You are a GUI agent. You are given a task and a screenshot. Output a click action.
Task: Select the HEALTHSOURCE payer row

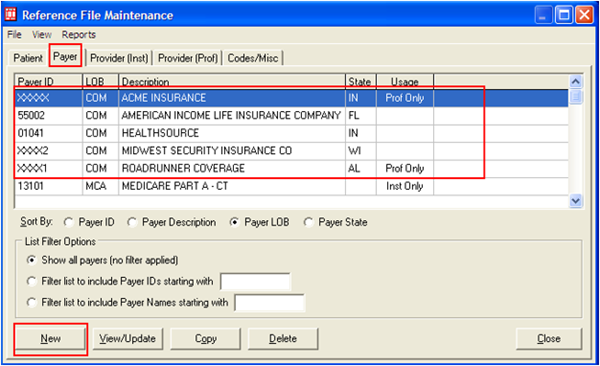[292, 133]
